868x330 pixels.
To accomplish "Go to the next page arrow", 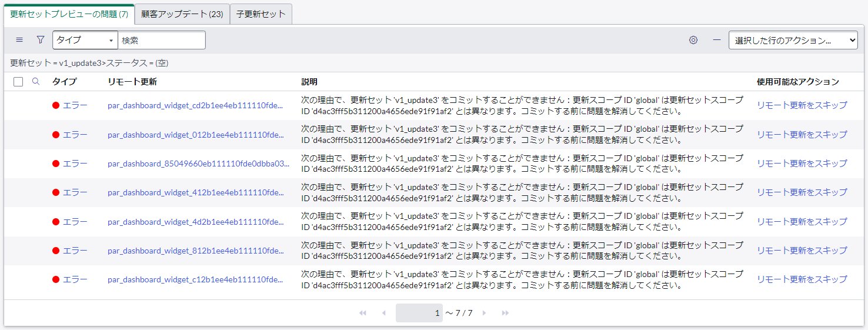I will (484, 313).
